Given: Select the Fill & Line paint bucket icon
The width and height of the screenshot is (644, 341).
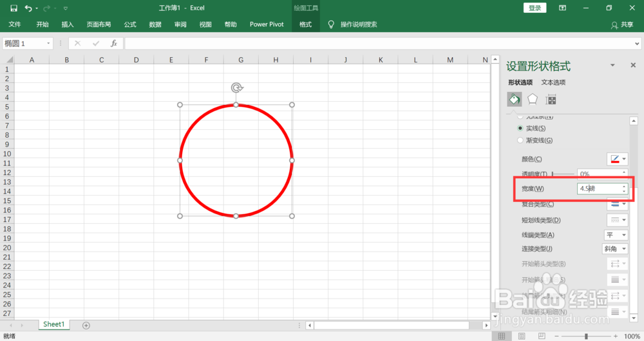Looking at the screenshot, I should [x=515, y=99].
